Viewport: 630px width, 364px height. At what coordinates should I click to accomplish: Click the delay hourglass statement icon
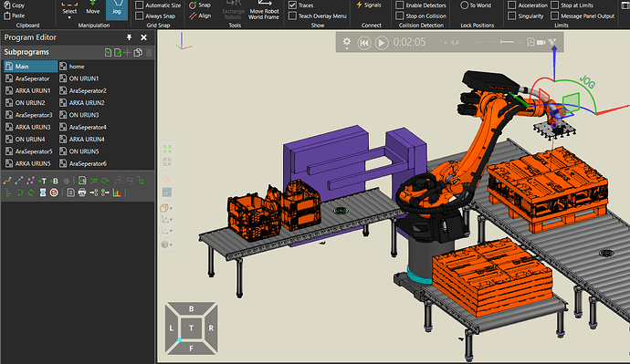tap(43, 193)
